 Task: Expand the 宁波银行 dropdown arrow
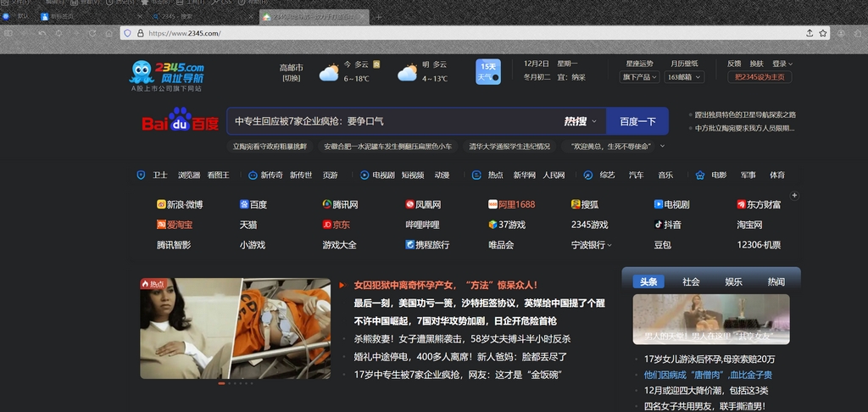point(609,245)
